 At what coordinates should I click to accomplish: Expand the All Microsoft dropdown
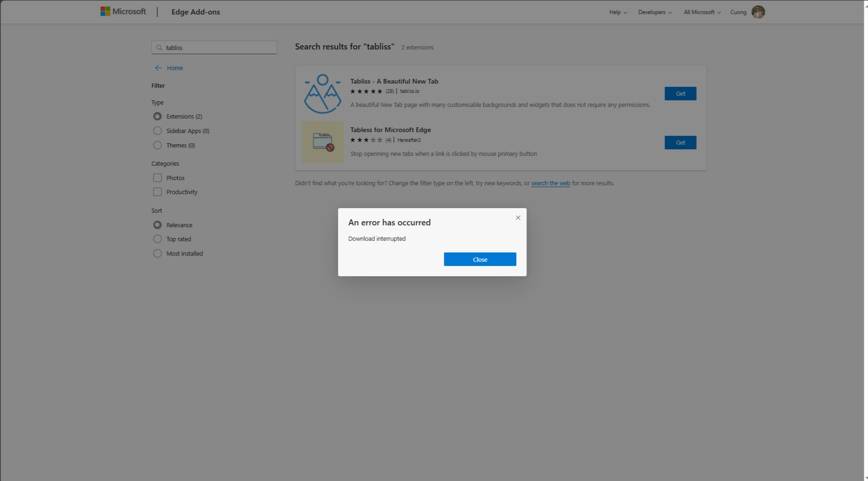tap(702, 12)
